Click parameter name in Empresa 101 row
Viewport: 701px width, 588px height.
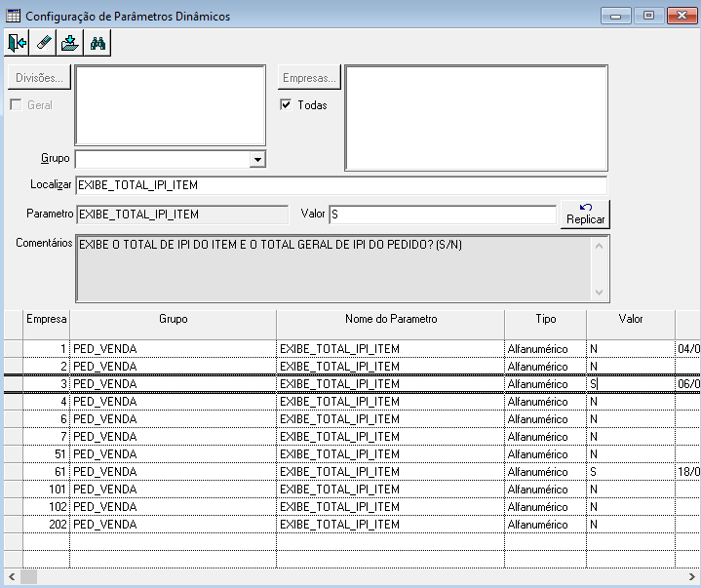(390, 490)
